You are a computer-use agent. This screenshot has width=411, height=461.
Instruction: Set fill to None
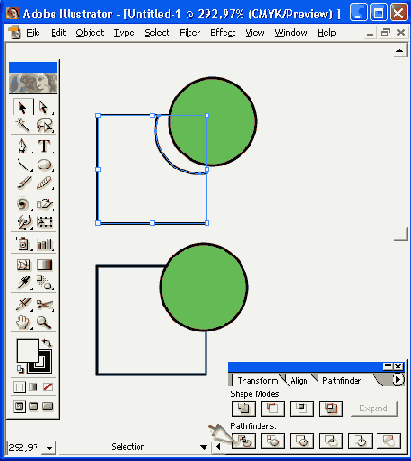click(x=48, y=387)
